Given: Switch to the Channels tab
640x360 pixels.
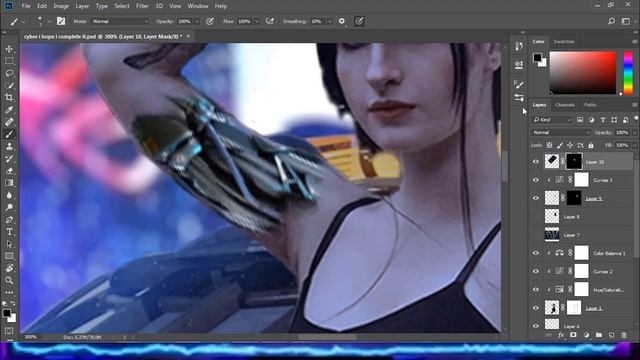Looking at the screenshot, I should (565, 105).
